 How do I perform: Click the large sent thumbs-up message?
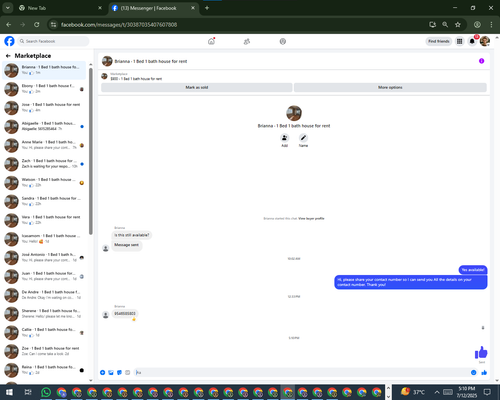481,352
